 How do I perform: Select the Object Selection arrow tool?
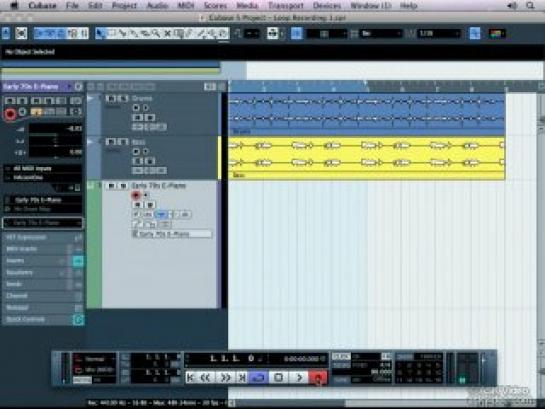100,34
